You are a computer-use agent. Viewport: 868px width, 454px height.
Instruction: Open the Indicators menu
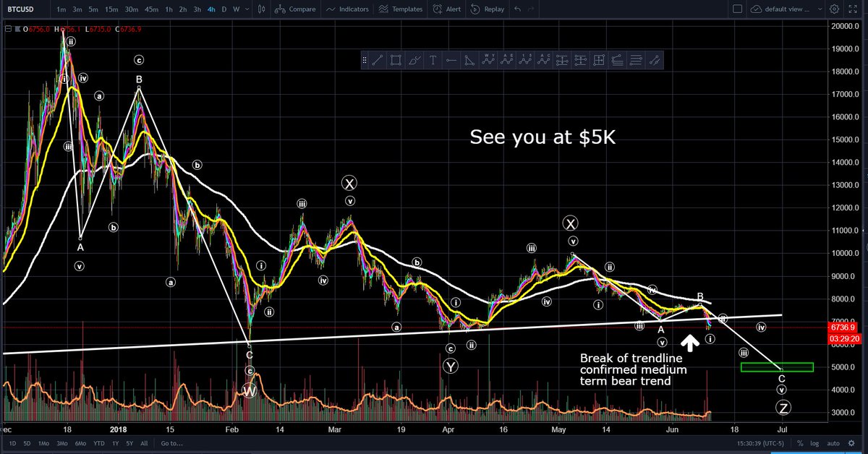pyautogui.click(x=347, y=9)
